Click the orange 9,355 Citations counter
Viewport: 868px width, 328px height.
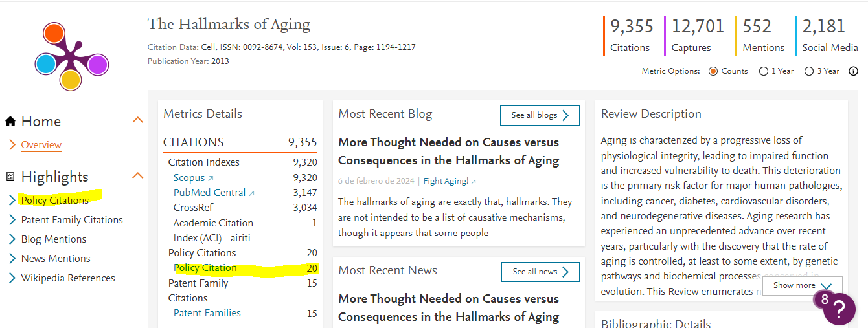pyautogui.click(x=632, y=36)
